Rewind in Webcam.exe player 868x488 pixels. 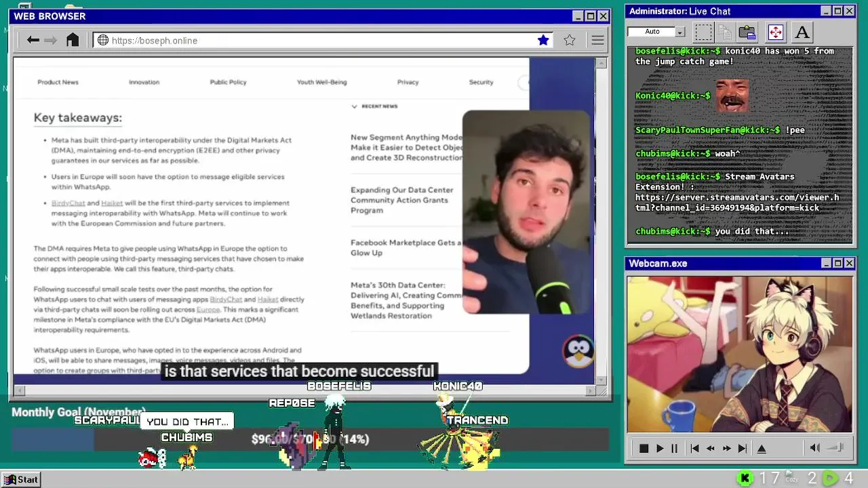[710, 448]
